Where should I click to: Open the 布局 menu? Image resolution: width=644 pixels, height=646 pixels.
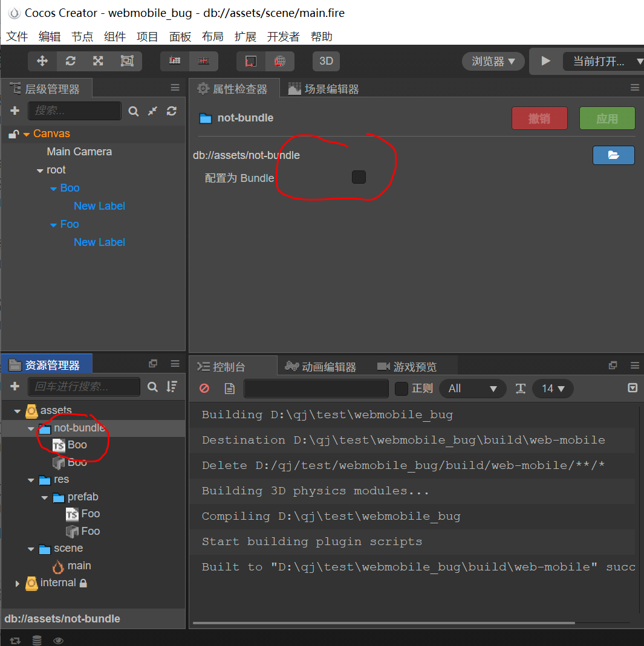click(213, 37)
